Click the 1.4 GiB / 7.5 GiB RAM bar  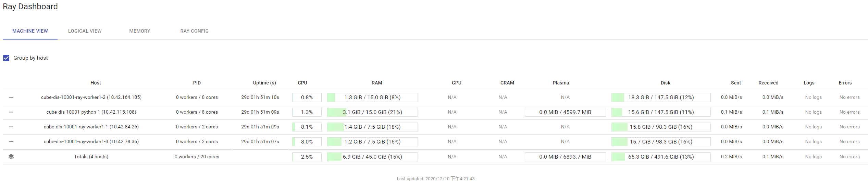point(372,127)
